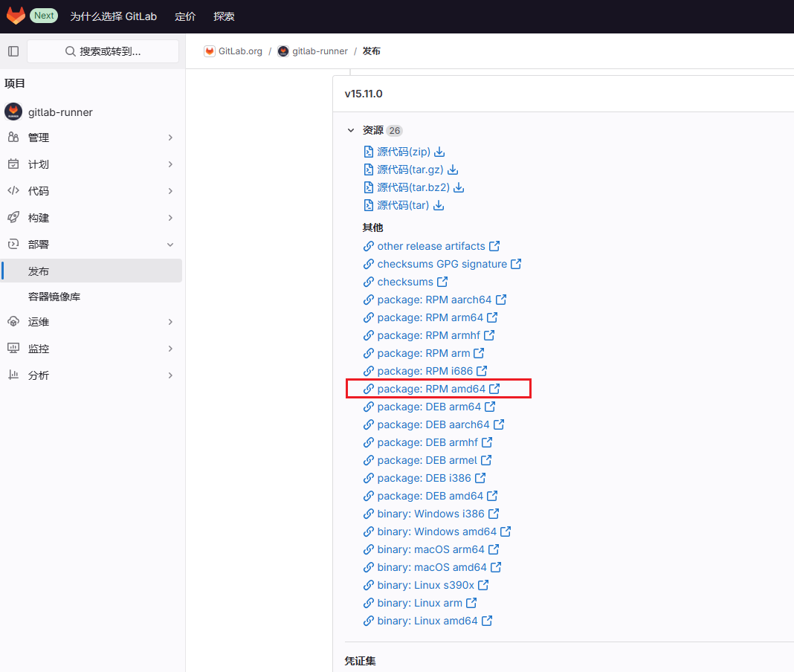Open the 为什么选择 GitLab menu
The image size is (794, 672).
[114, 16]
